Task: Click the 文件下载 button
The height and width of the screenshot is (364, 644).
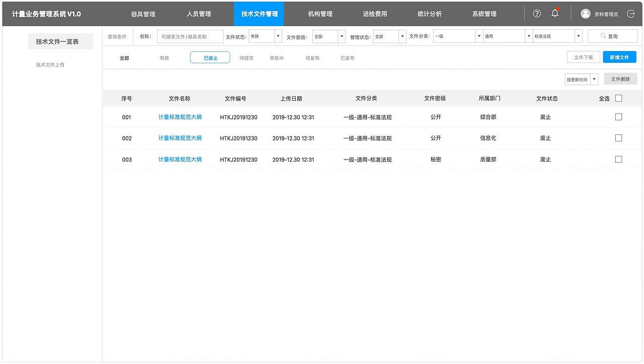Action: point(584,57)
